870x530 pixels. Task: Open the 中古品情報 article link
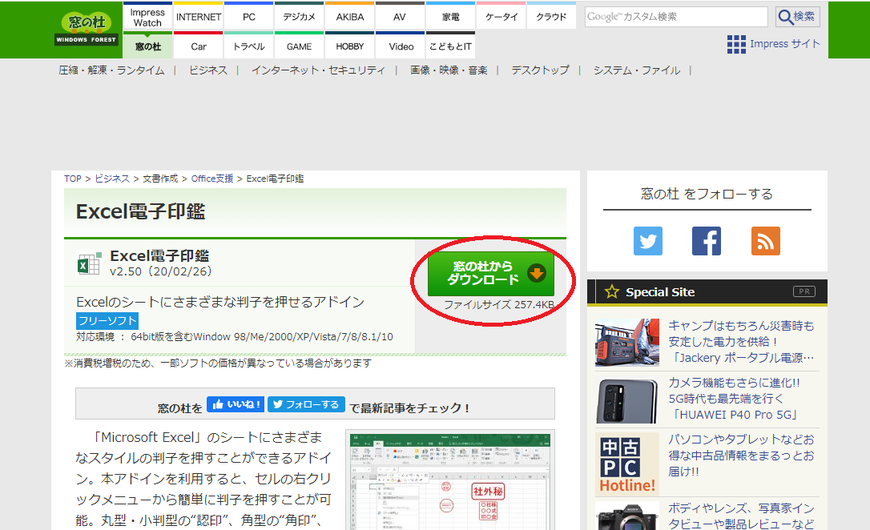741,455
